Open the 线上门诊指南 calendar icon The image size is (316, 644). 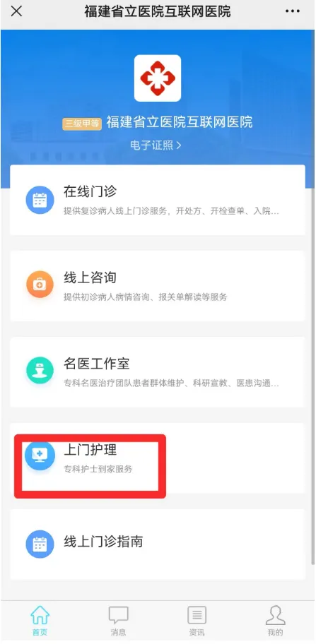pyautogui.click(x=40, y=544)
